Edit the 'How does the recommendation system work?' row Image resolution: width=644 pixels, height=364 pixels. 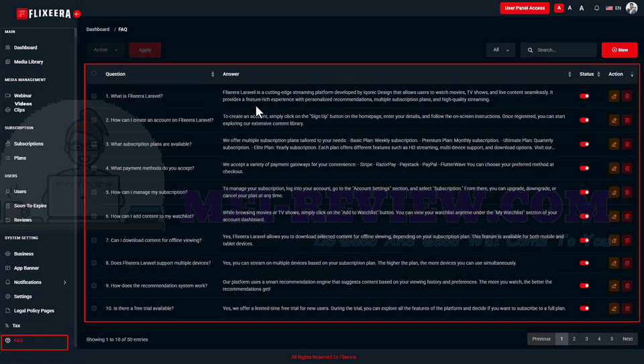[614, 286]
